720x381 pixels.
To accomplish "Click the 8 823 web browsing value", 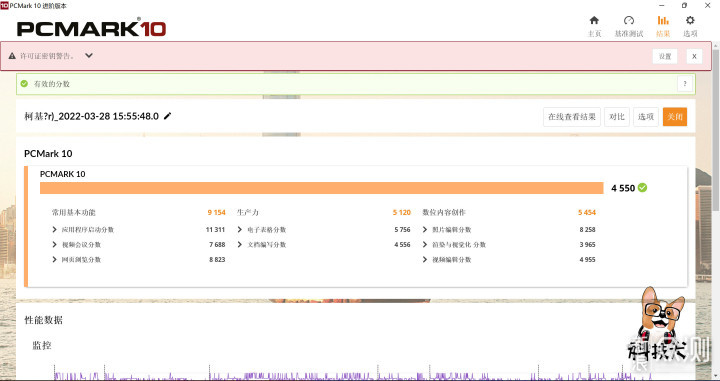I will (x=217, y=259).
